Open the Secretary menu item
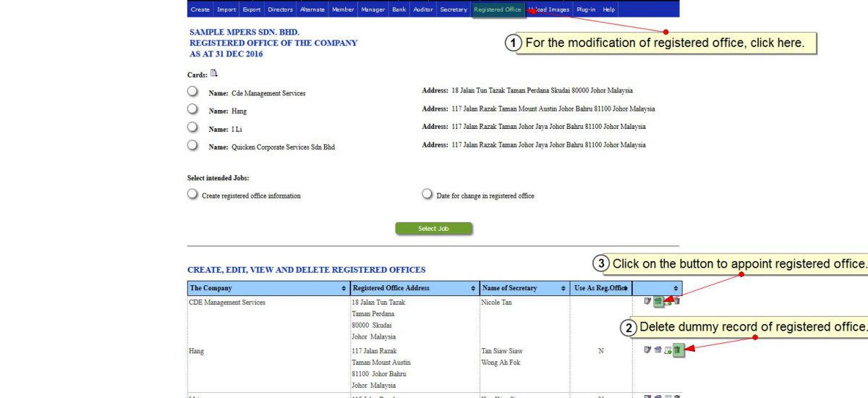The height and width of the screenshot is (398, 868). [453, 9]
